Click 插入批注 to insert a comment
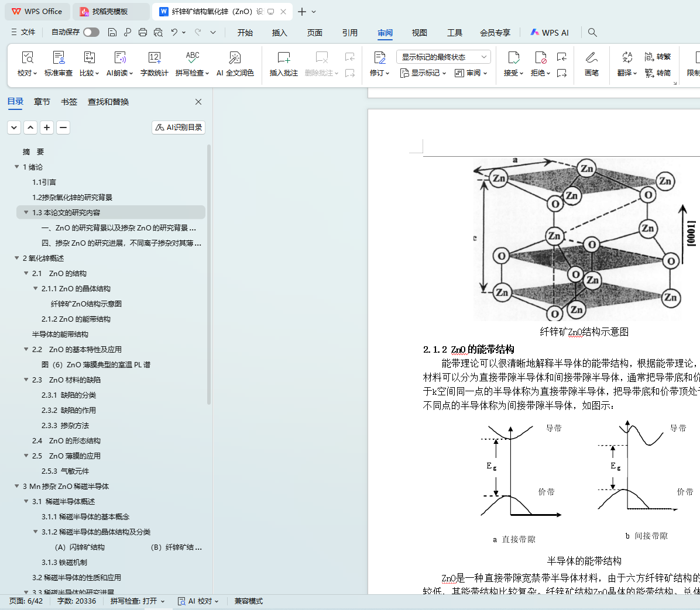The width and height of the screenshot is (700, 610). point(283,63)
